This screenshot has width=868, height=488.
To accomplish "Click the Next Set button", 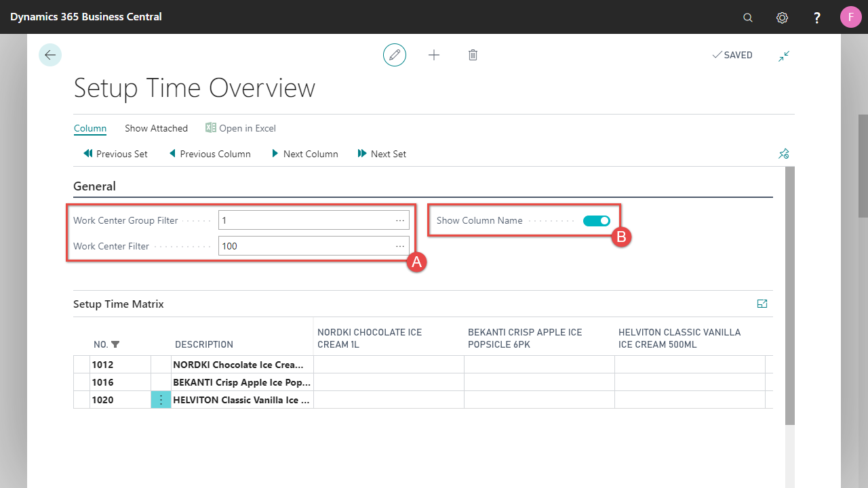I will pos(382,154).
